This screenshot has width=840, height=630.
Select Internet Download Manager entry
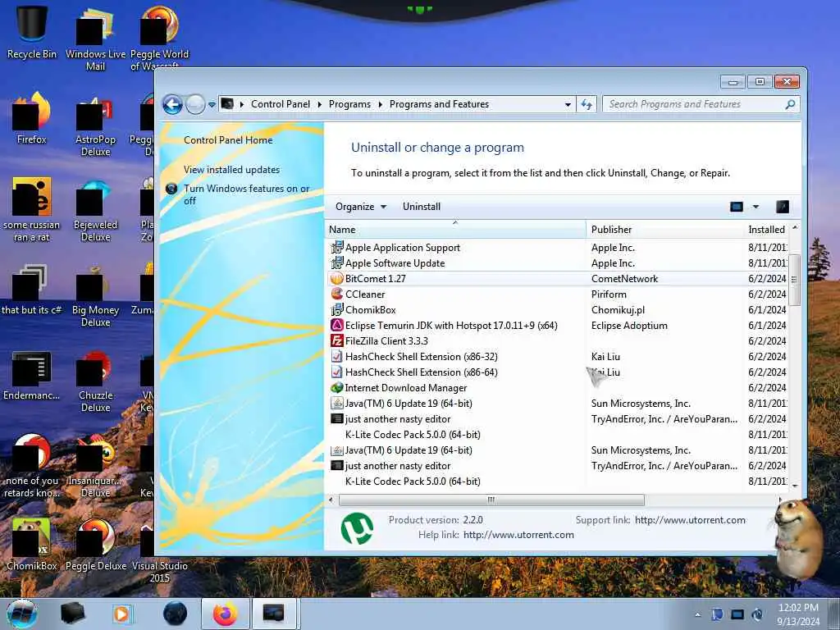coord(557,387)
